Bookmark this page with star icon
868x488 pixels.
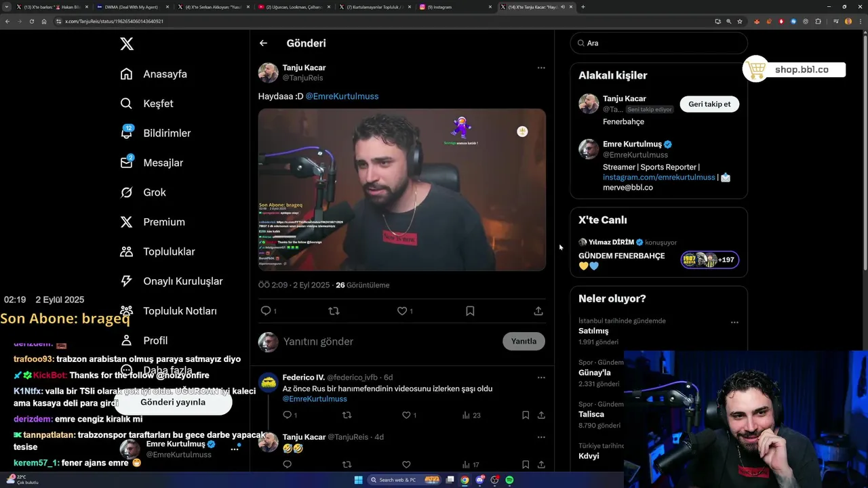point(740,21)
